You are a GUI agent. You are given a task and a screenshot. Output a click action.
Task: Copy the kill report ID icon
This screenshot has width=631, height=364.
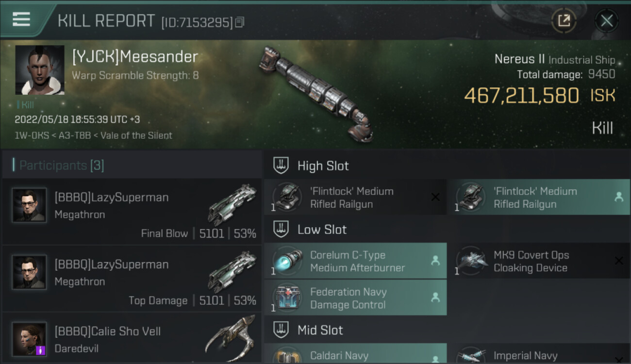coord(239,22)
